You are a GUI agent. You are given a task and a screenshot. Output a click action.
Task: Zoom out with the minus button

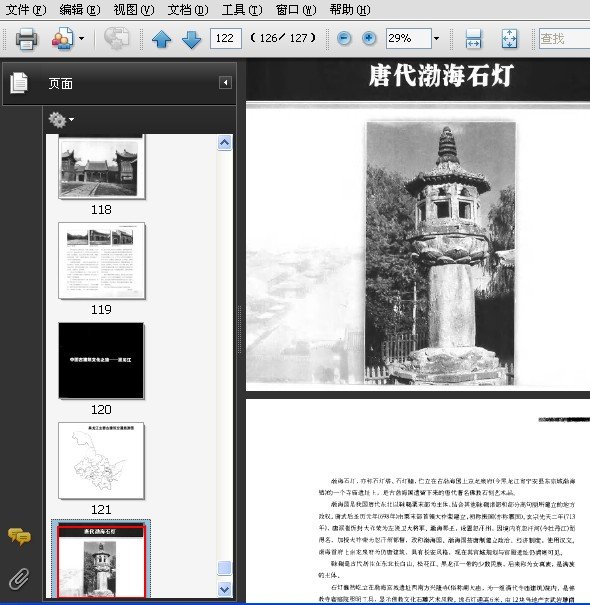coord(344,38)
